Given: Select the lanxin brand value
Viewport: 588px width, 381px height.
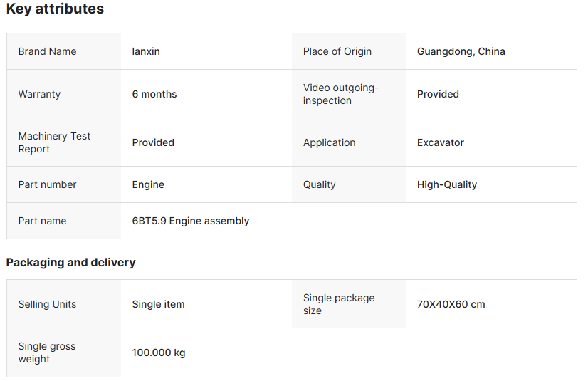Looking at the screenshot, I should click(147, 51).
